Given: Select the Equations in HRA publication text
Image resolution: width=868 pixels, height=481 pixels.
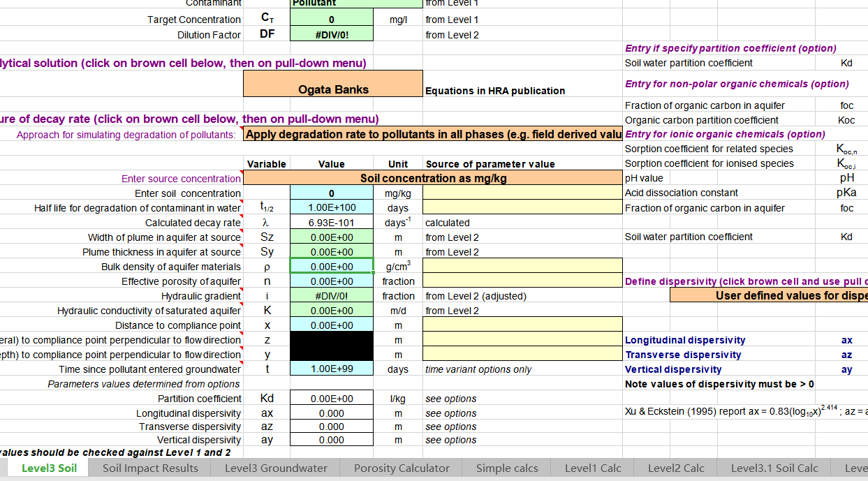Looking at the screenshot, I should (x=495, y=91).
